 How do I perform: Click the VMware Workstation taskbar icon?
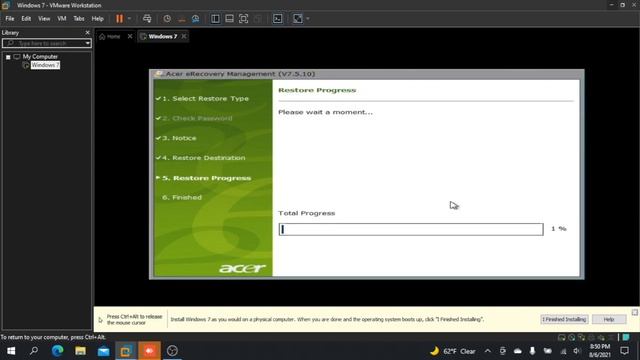coord(126,351)
